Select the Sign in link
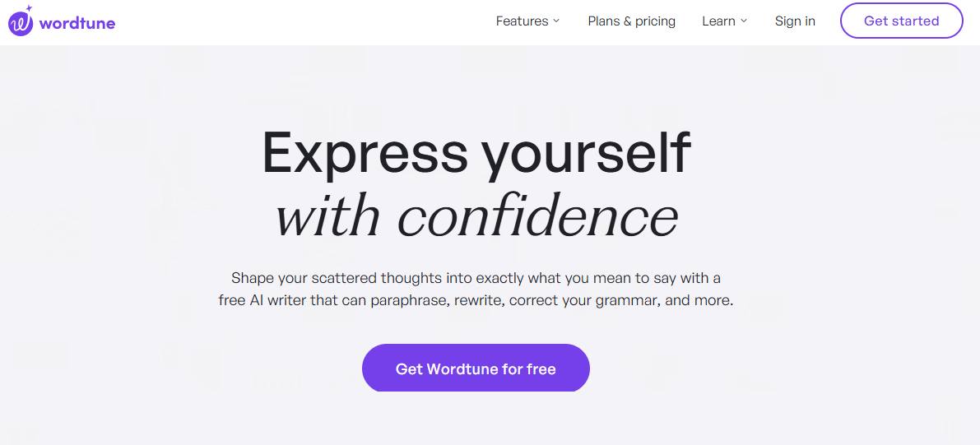This screenshot has width=980, height=445. pos(795,21)
